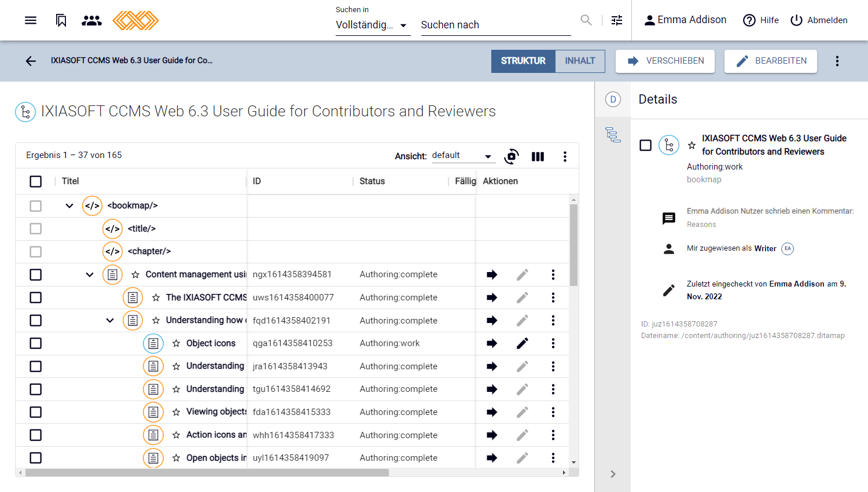Open the hamburger main menu
The height and width of the screenshot is (492, 868).
tap(31, 20)
